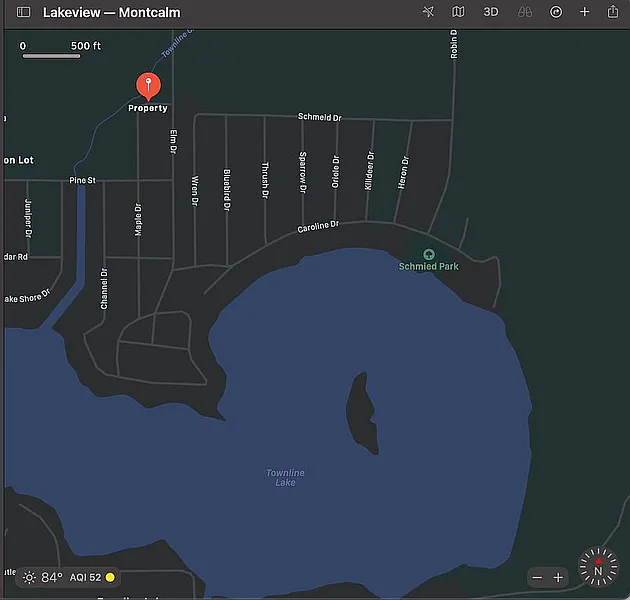The width and height of the screenshot is (630, 600).
Task: Click the compass to reset north
Action: [598, 566]
